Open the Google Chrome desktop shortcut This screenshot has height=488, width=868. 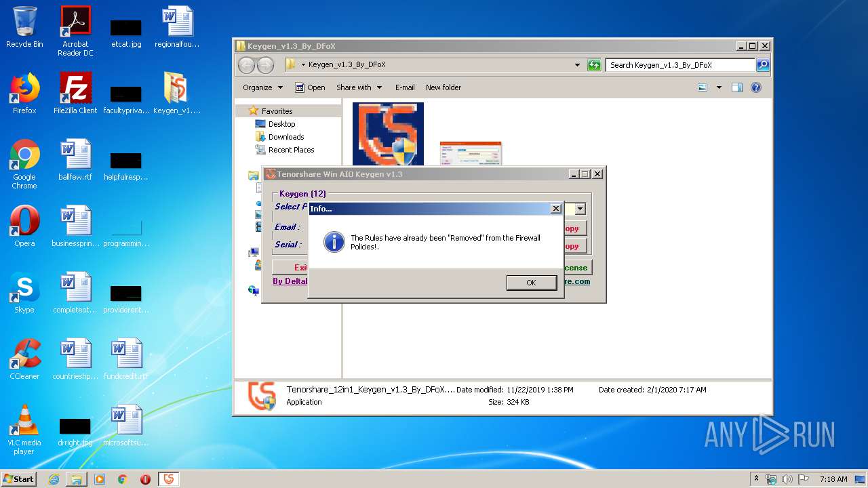point(24,164)
